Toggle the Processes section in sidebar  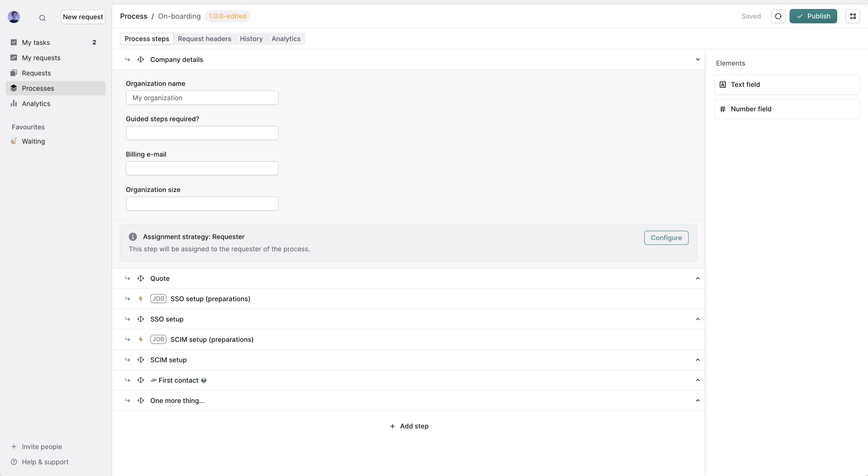37,88
